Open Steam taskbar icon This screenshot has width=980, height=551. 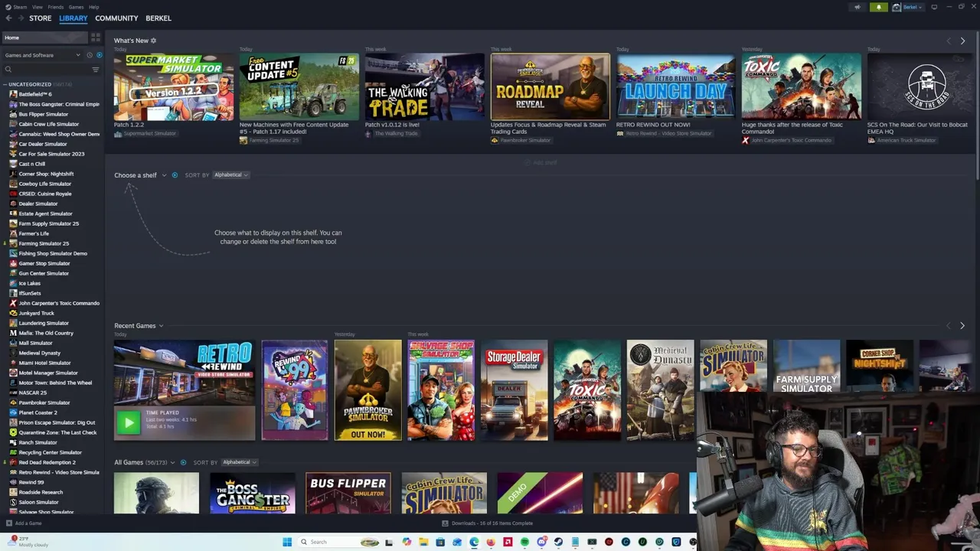[x=558, y=542]
